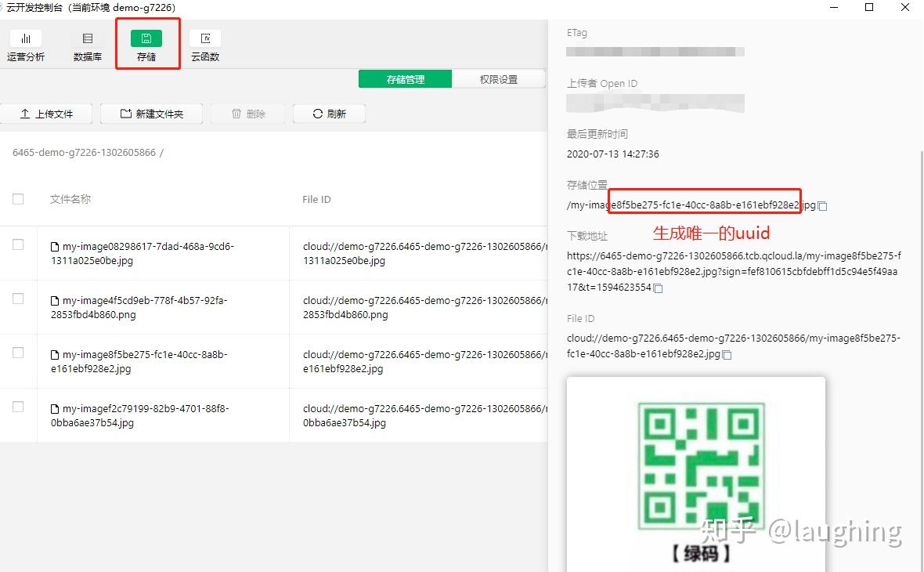Click the 最后更新时间 value 2020-07-13 14:27:36
924x572 pixels.
click(x=613, y=154)
